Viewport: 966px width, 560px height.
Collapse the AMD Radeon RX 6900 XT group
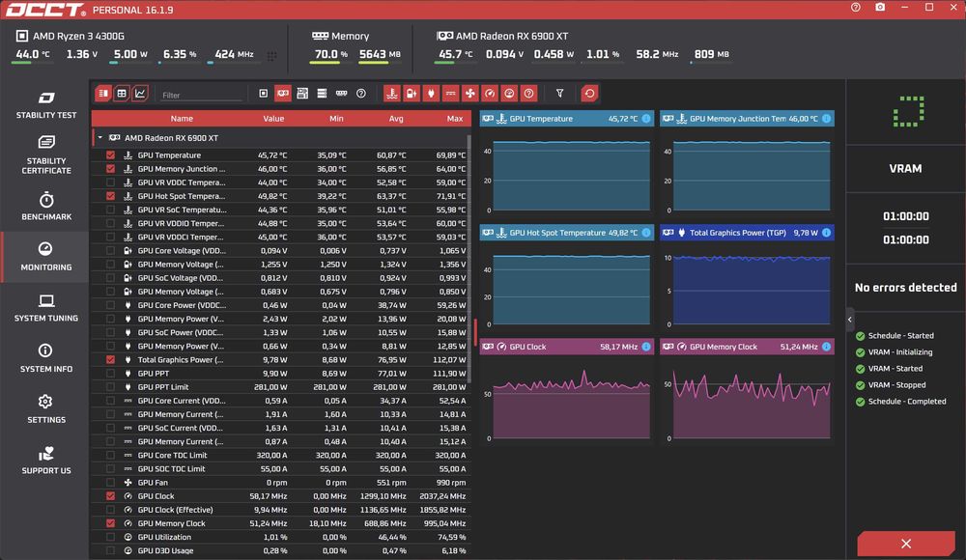point(100,138)
